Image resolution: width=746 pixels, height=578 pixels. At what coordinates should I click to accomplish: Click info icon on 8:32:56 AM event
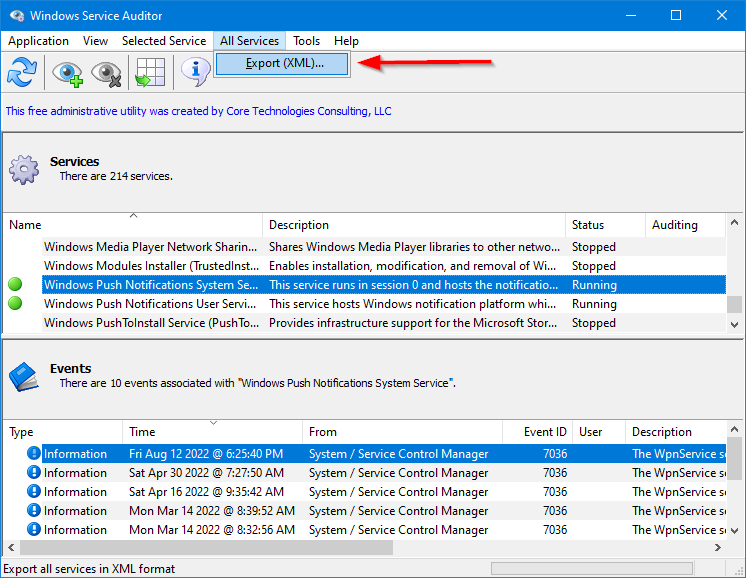click(34, 529)
